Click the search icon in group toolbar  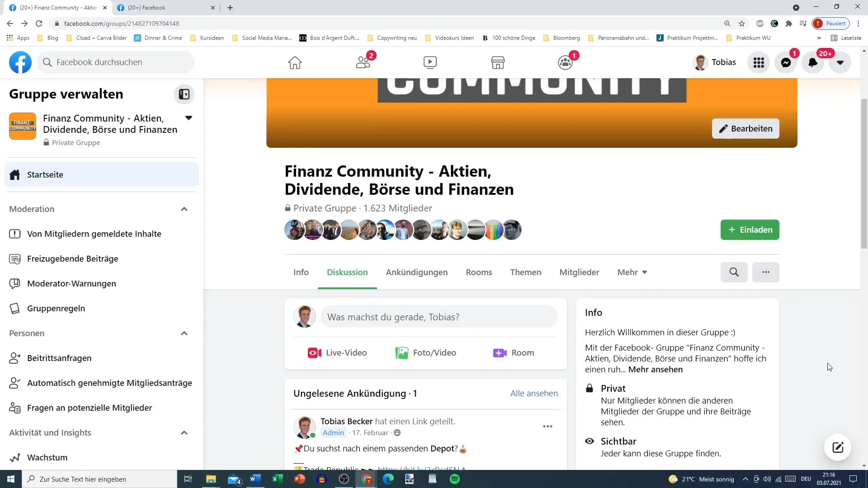735,272
